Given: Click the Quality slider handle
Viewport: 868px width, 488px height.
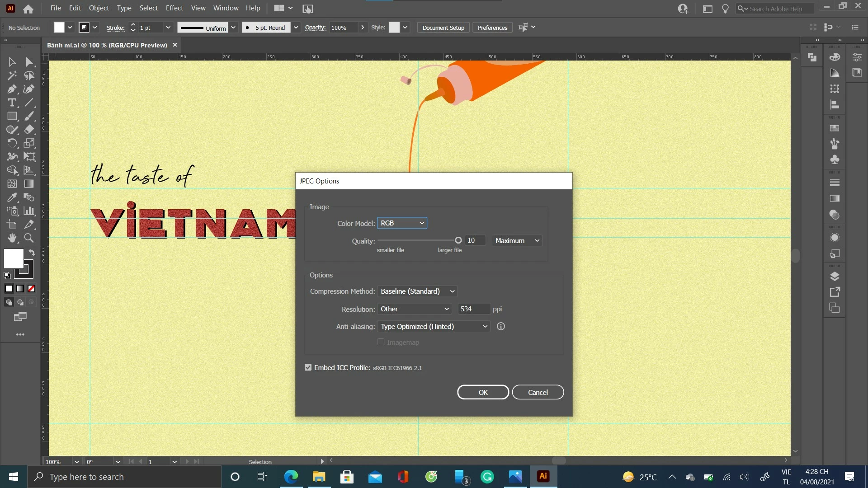Looking at the screenshot, I should 458,240.
